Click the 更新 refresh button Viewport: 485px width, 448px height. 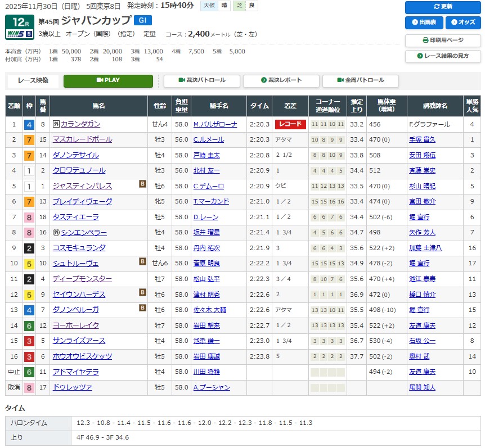tap(443, 7)
